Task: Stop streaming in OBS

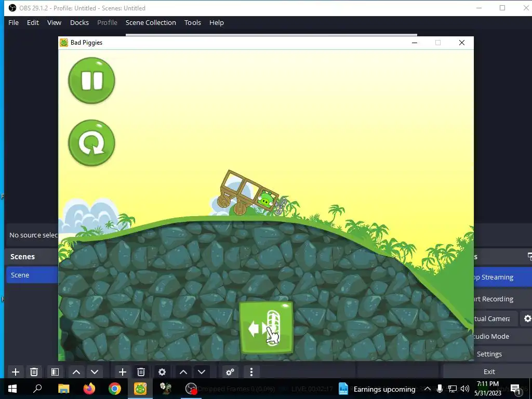Action: tap(503, 277)
